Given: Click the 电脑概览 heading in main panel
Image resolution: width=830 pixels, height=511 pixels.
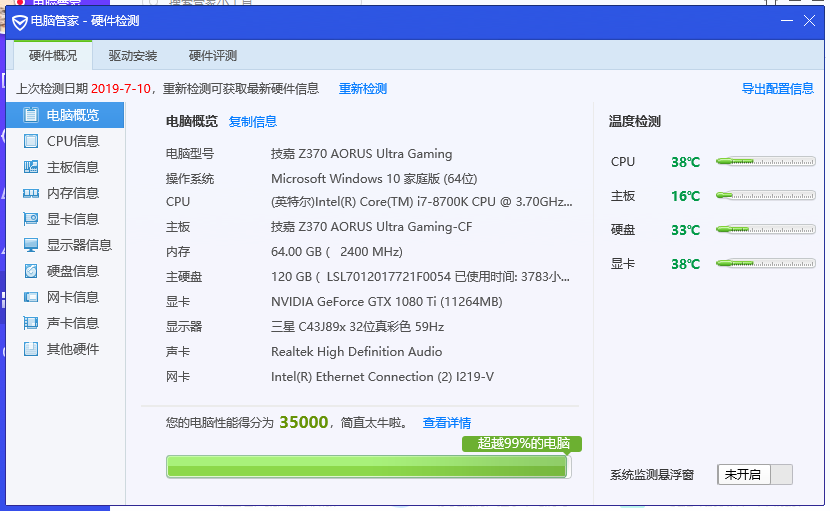Looking at the screenshot, I should 192,122.
